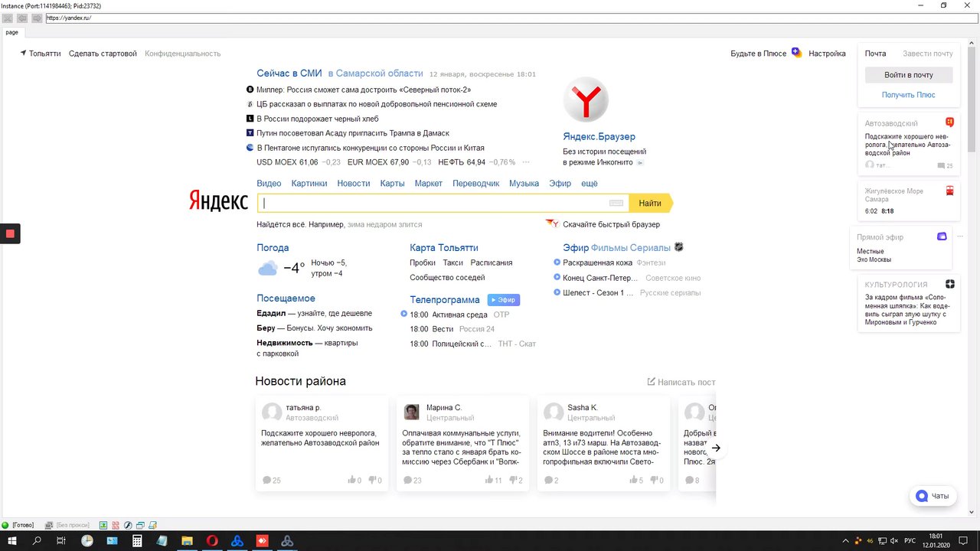Open Windows Start menu
Image resolution: width=980 pixels, height=551 pixels.
[x=12, y=541]
